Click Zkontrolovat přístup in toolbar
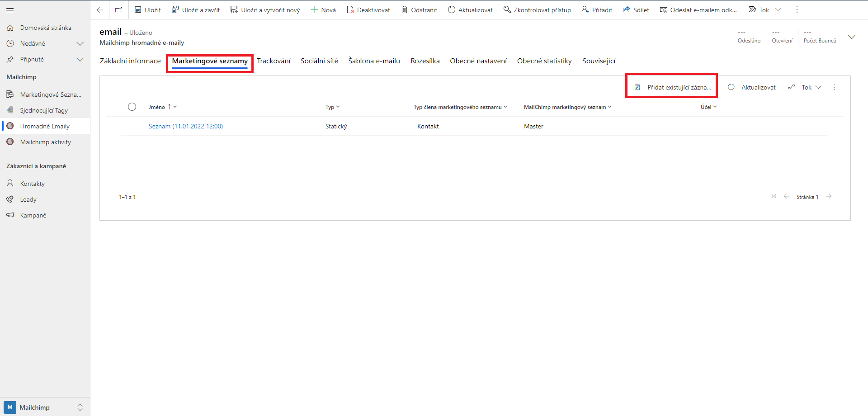Viewport: 868px width, 416px height. click(x=537, y=10)
